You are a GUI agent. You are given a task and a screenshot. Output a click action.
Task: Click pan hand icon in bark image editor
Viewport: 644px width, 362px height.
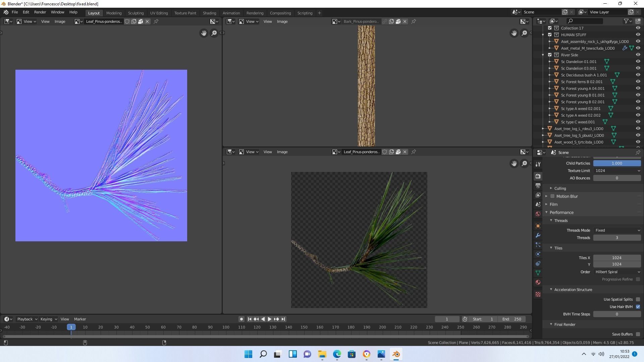pos(514,33)
